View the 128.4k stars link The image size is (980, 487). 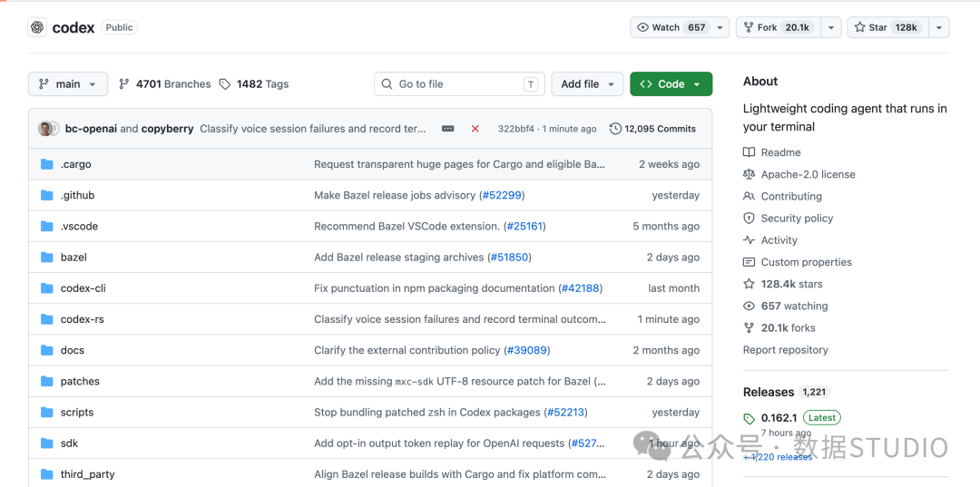pos(792,284)
